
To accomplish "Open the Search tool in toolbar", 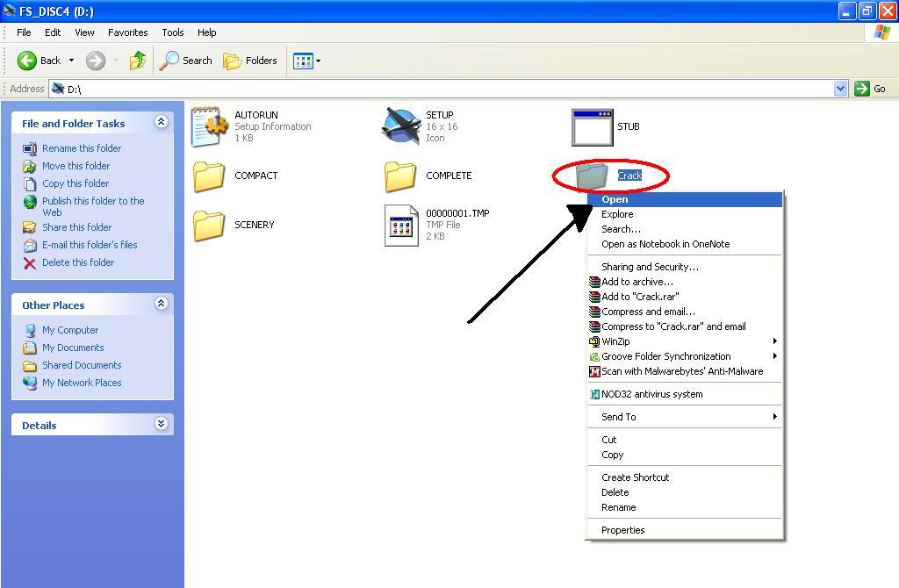I will (x=186, y=61).
